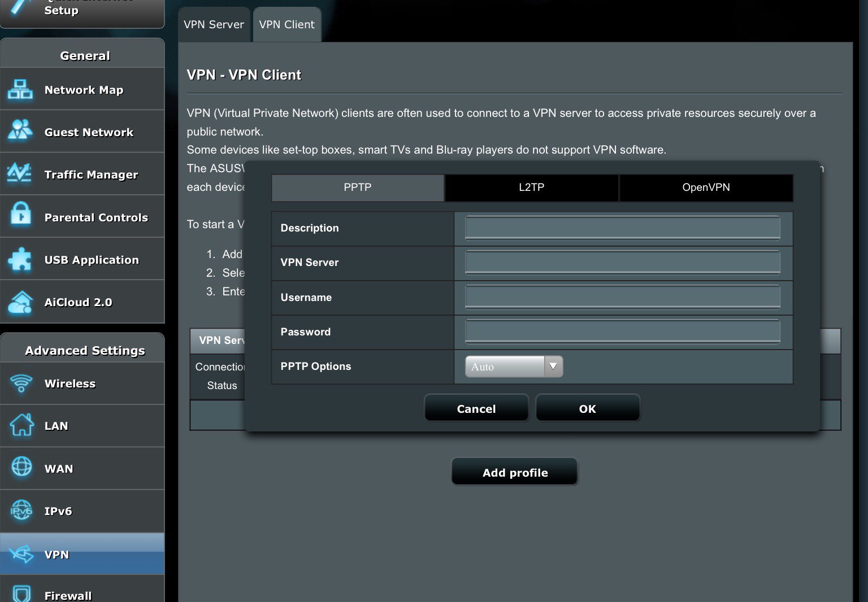Open Wireless settings via Wi-Fi icon

point(21,383)
